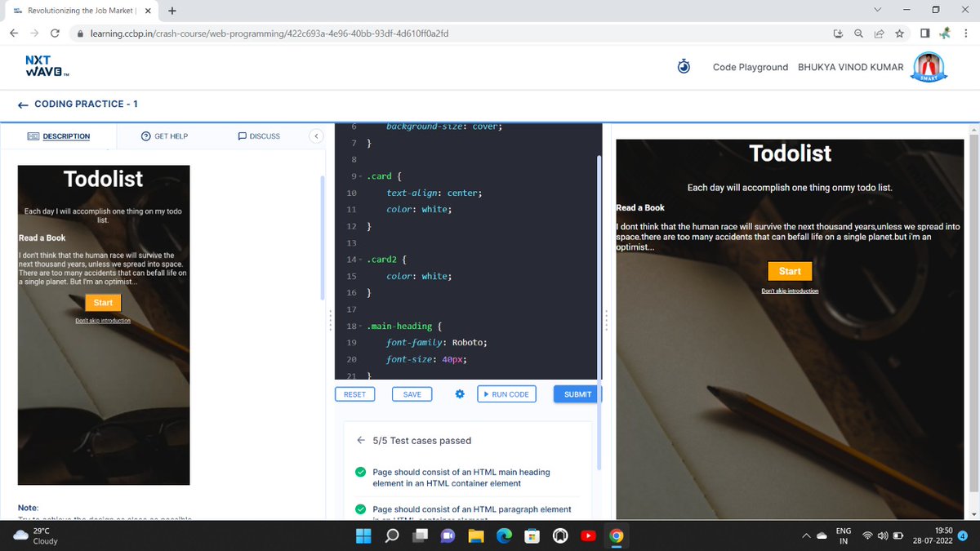This screenshot has width=980, height=551.
Task: Open Chrome three-dot menu
Action: 966,33
